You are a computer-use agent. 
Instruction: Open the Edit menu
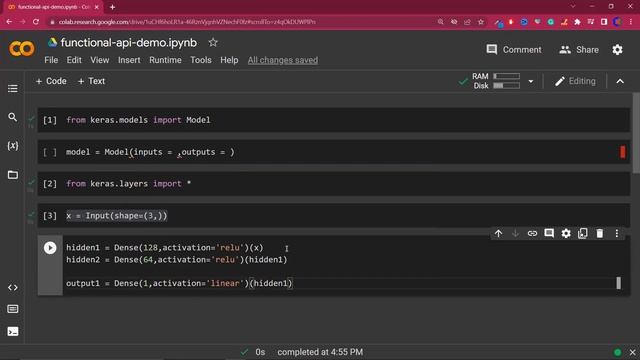pos(74,60)
